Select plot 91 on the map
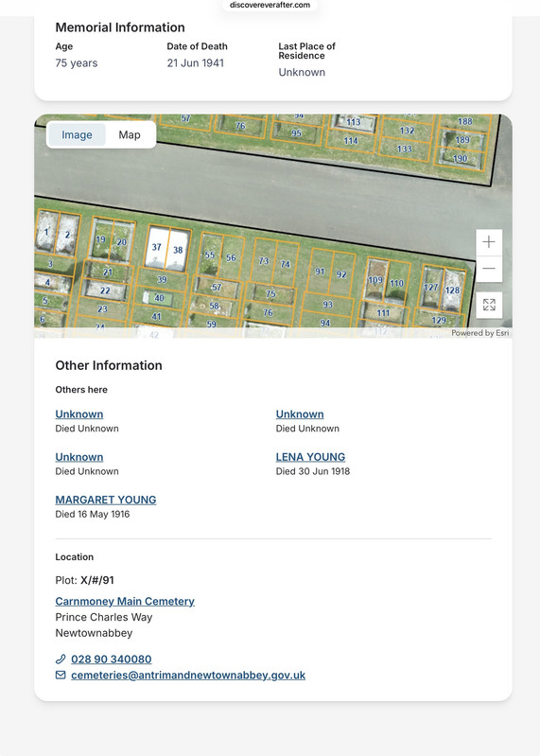This screenshot has width=540, height=756. tap(320, 272)
